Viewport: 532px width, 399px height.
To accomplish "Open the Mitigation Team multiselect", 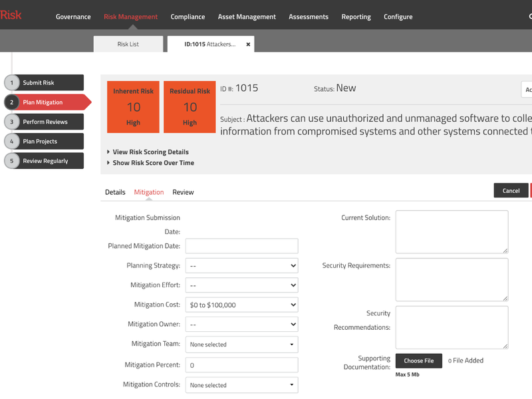I will [241, 344].
